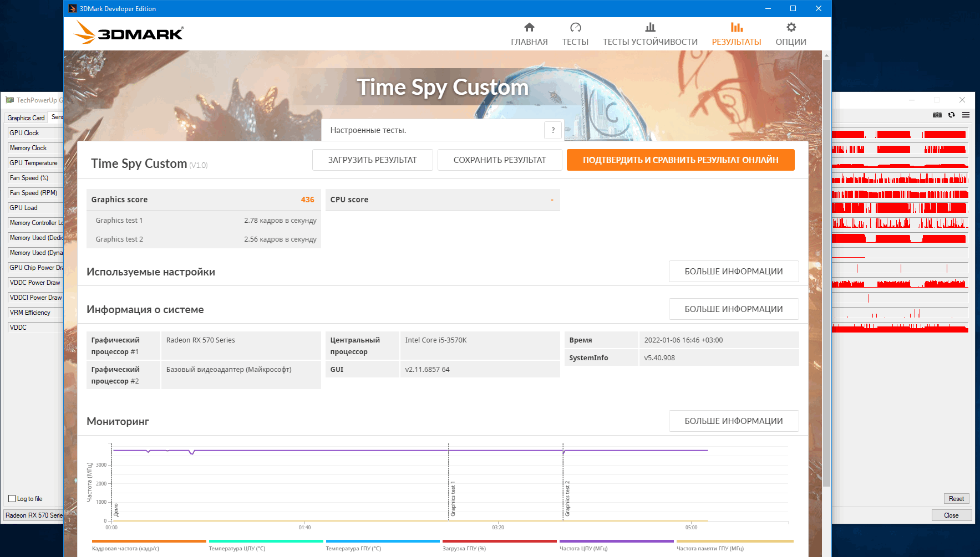The width and height of the screenshot is (980, 557).
Task: Show more info for Используемые настройки
Action: [734, 272]
